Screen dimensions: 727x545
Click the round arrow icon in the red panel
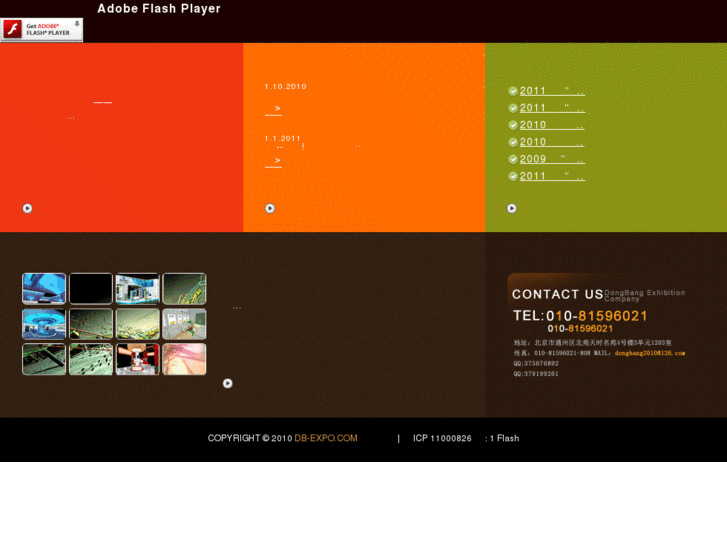click(27, 208)
